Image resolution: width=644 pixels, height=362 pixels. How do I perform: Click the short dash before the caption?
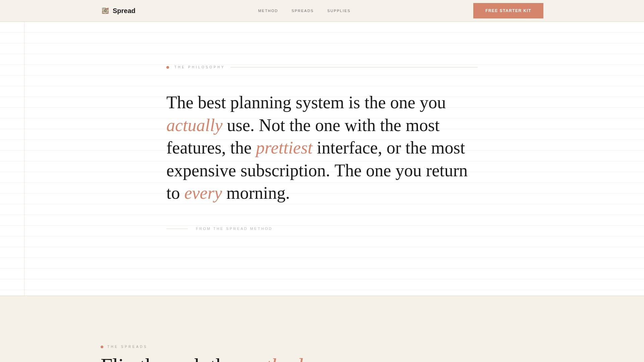tap(177, 229)
